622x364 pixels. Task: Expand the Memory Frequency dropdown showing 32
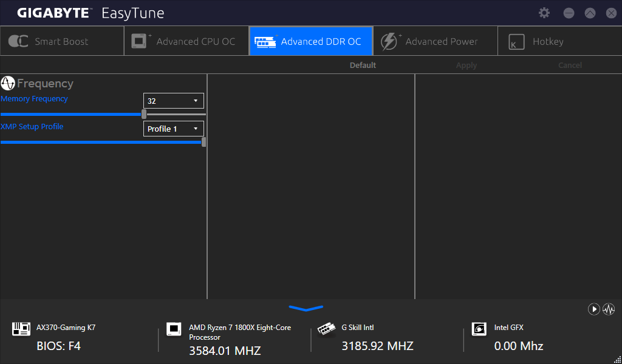174,101
